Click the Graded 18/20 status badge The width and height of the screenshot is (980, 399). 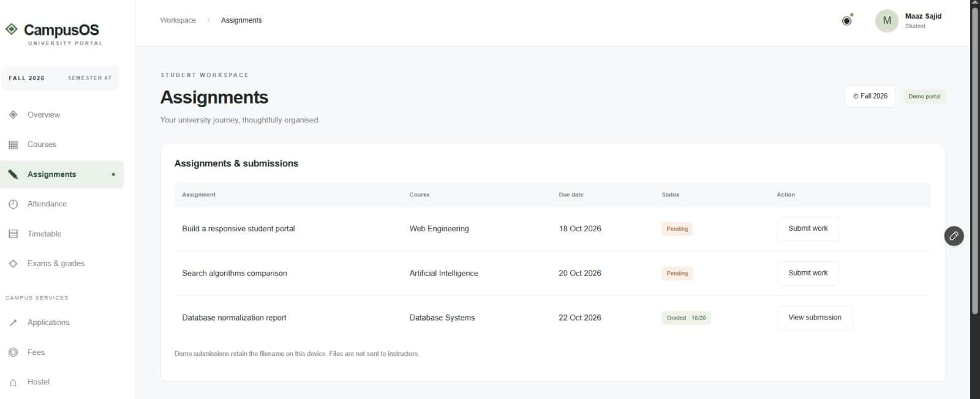(x=686, y=318)
